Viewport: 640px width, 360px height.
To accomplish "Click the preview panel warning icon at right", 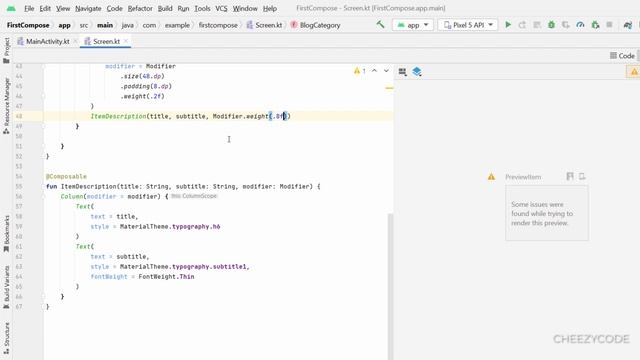I will [634, 72].
